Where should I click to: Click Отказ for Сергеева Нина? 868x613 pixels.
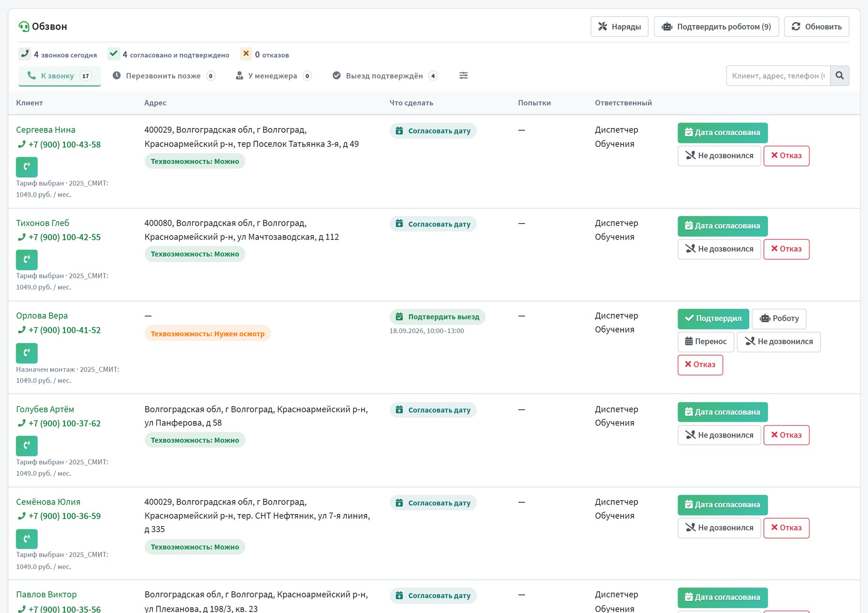[786, 156]
